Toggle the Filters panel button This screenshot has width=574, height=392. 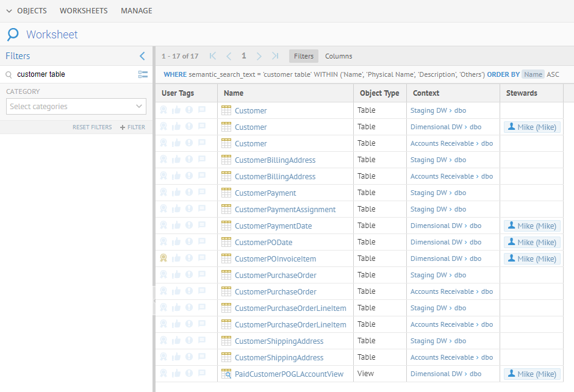303,56
